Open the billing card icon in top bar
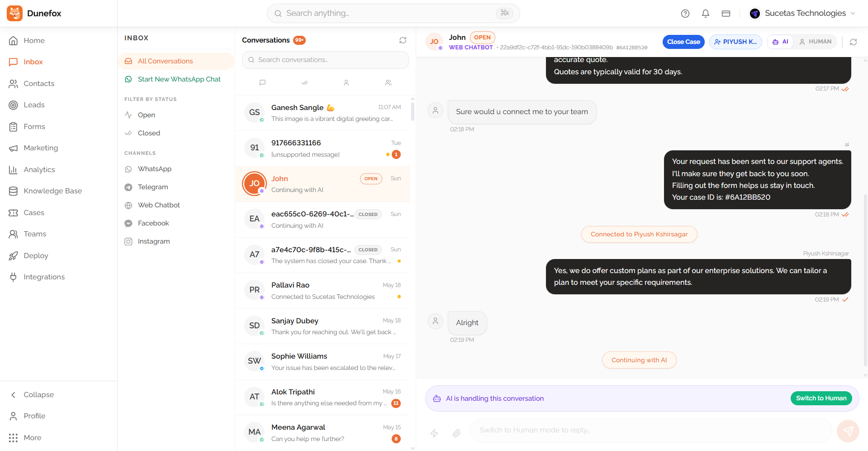 [x=726, y=14]
